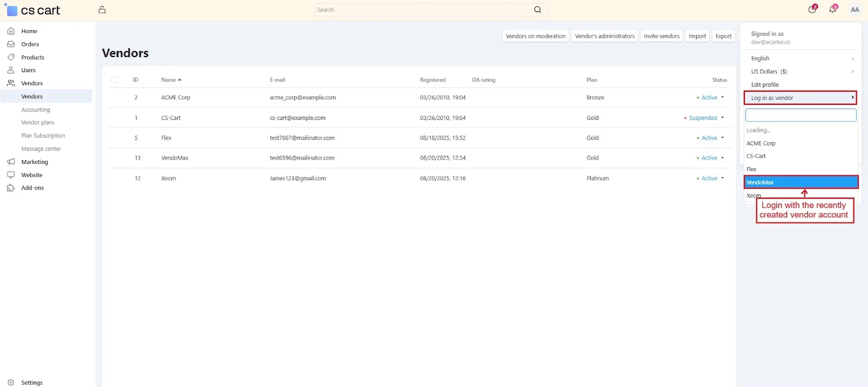This screenshot has height=387, width=868.
Task: Open the Vendor plans sidebar item
Action: (38, 123)
